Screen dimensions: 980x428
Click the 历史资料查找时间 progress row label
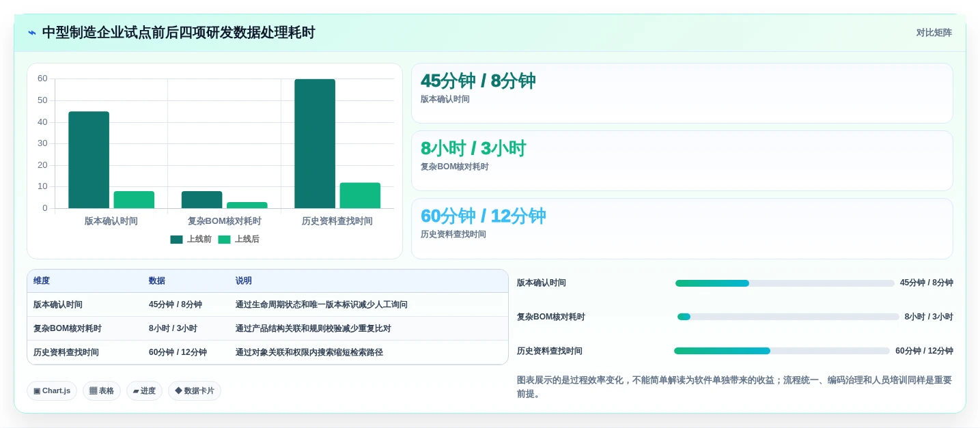click(550, 351)
